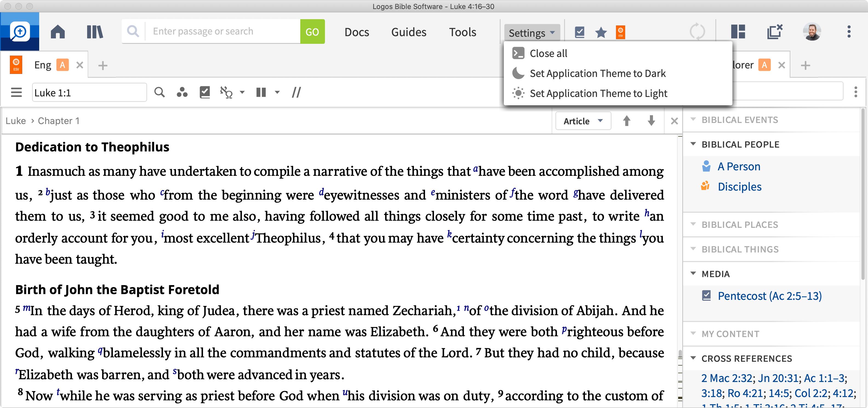Open the visual filters three-dots icon
This screenshot has width=868, height=408.
click(x=182, y=92)
